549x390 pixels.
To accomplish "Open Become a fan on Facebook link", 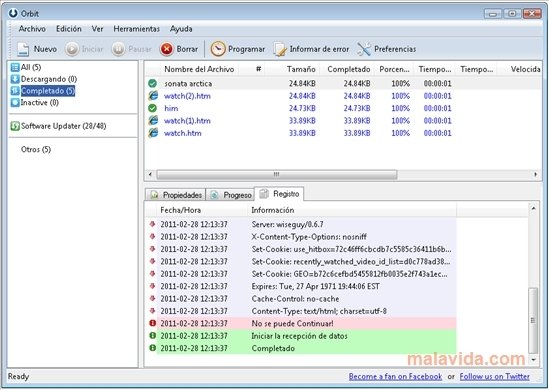I will click(395, 377).
